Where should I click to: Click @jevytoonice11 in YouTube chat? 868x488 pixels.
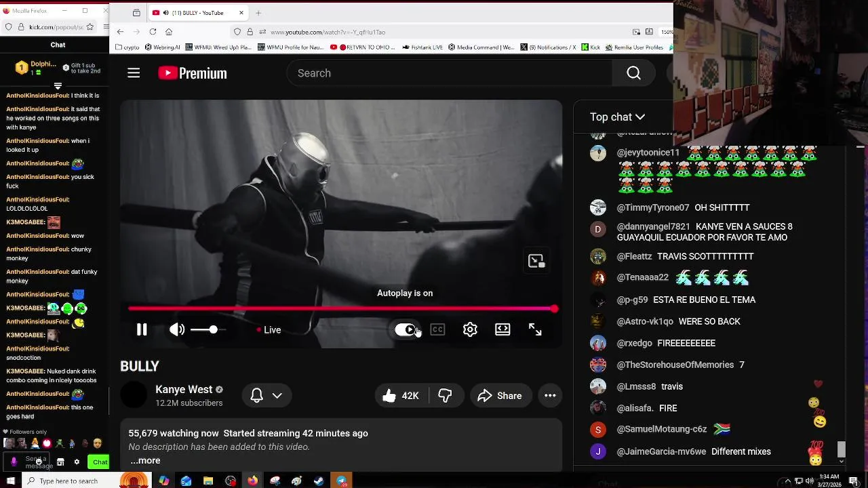[648, 153]
